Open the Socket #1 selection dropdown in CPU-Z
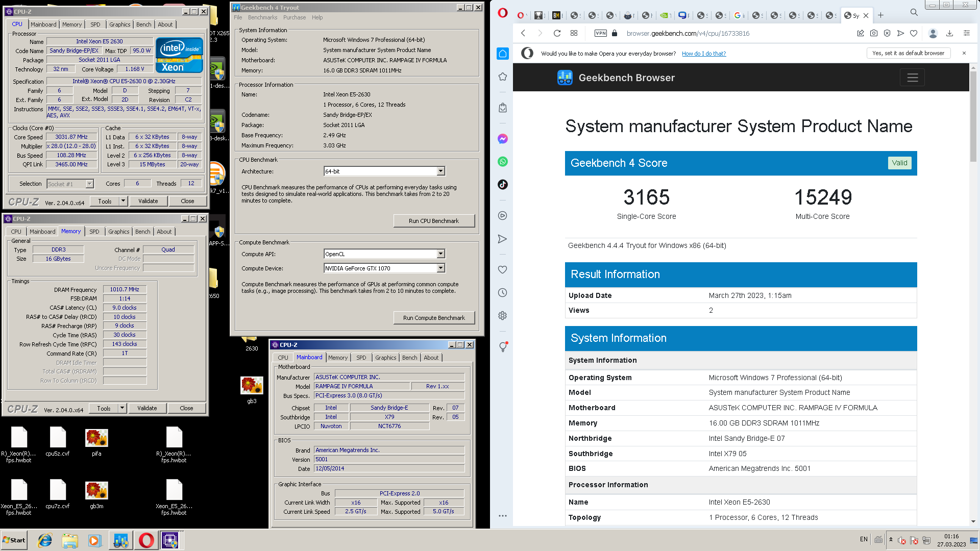This screenshot has width=980, height=551. [90, 184]
